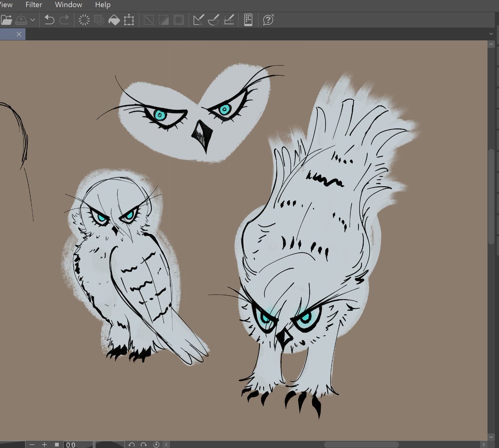Screen dimensions: 499x448
Task: Click the horizontal scrollbar thumb
Action: pos(361,445)
